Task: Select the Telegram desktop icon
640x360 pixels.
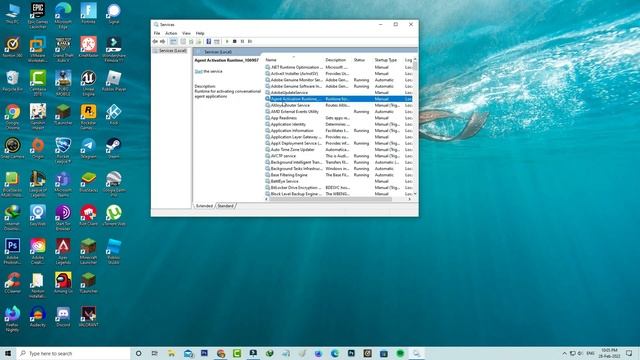Action: pos(88,148)
